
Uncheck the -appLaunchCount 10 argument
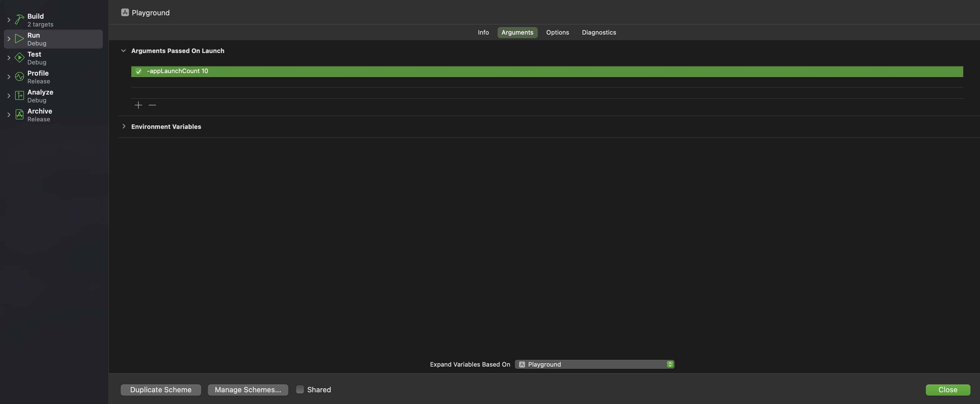coord(138,71)
